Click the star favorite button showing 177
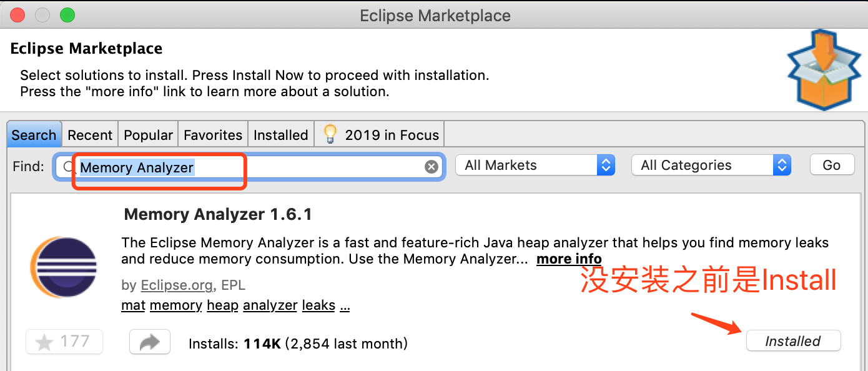The image size is (868, 371). click(64, 342)
